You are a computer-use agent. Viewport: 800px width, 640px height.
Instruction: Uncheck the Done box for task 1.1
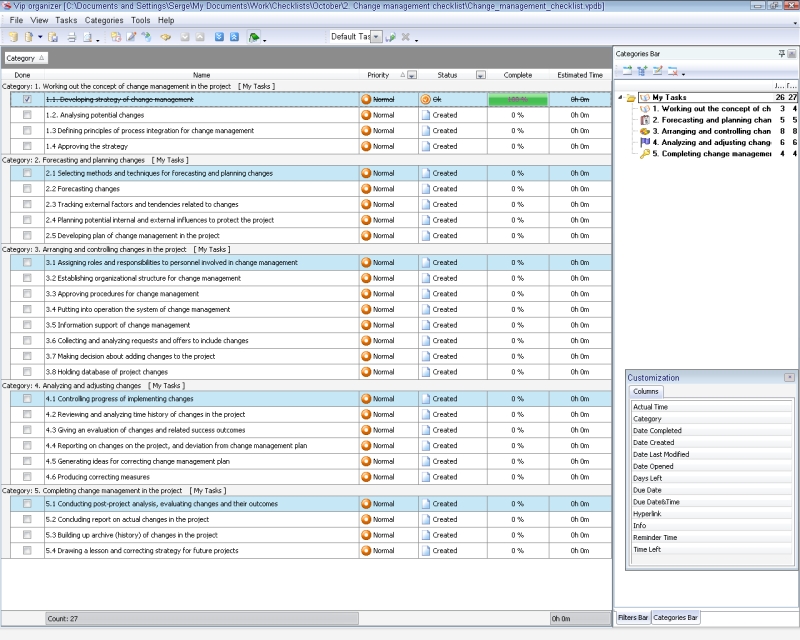pos(27,100)
